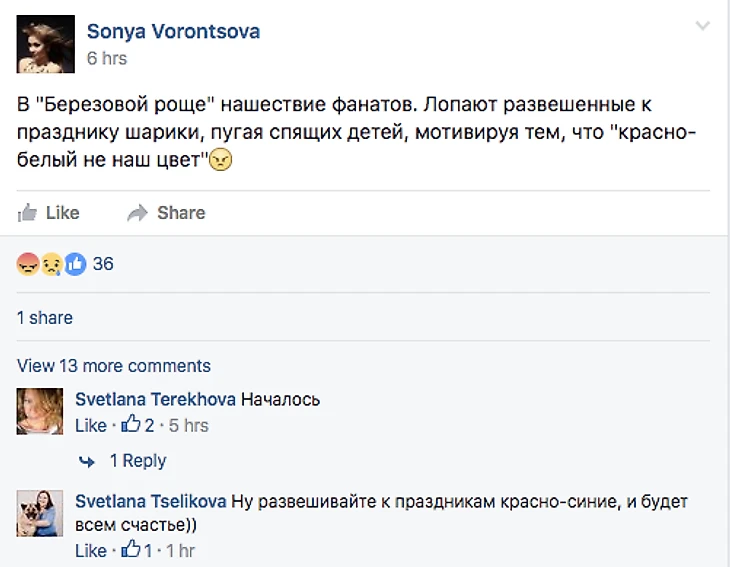Image resolution: width=730 pixels, height=567 pixels.
Task: Click Sonya Vorontsova's profile picture
Action: click(x=46, y=44)
